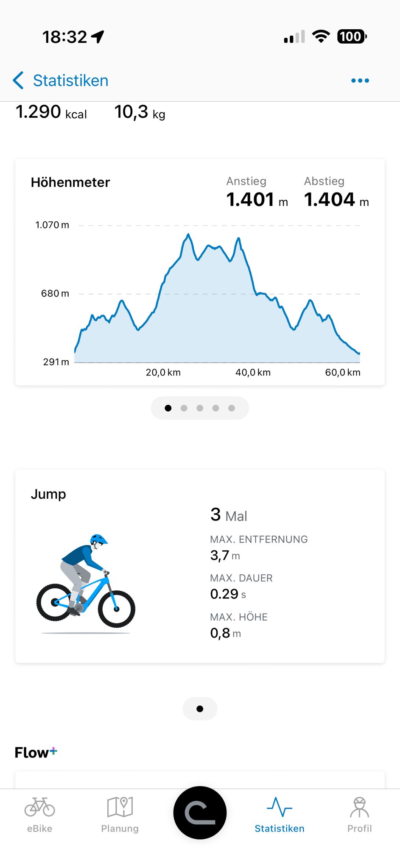
Task: Tap the Jump card page indicator dot
Action: point(200,709)
